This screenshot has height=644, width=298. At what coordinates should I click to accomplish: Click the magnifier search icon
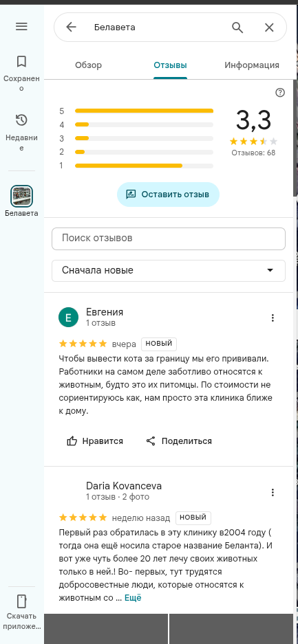pyautogui.click(x=237, y=27)
